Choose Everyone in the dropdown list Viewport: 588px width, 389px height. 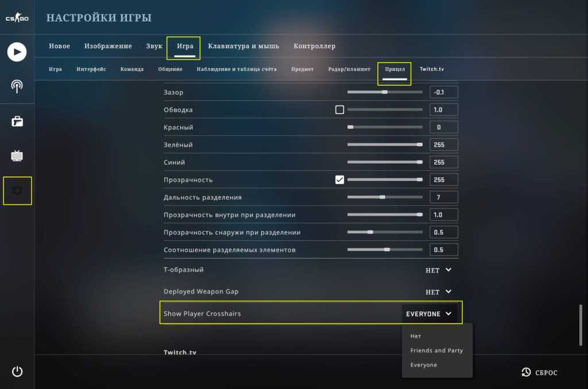[423, 365]
